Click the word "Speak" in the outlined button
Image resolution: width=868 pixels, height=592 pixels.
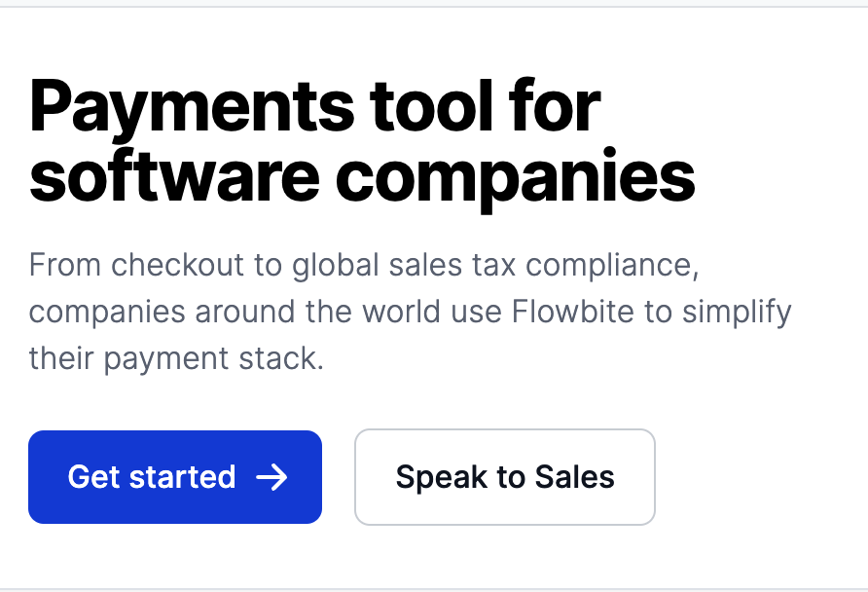point(441,478)
